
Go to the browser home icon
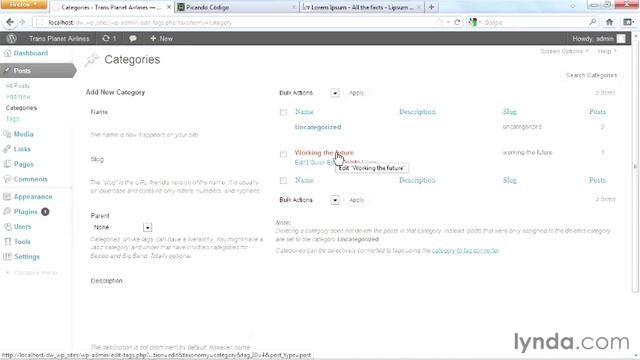609,22
